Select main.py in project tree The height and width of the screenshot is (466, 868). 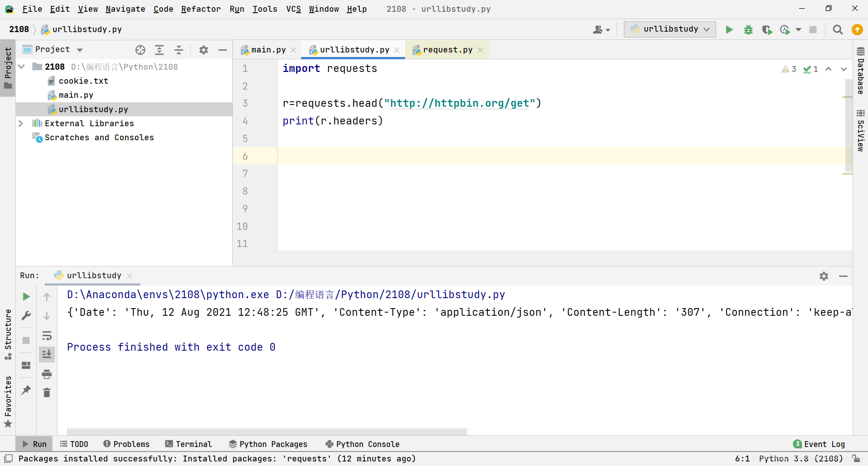tap(76, 95)
